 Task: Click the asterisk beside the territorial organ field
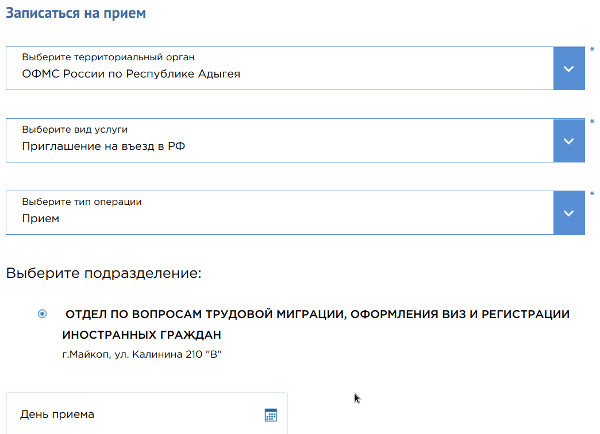[x=592, y=49]
